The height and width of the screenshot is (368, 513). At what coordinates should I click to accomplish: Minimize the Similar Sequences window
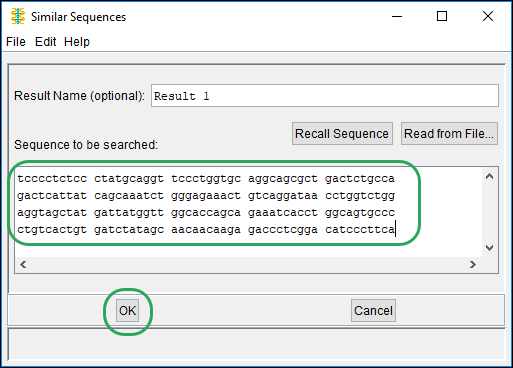pyautogui.click(x=397, y=16)
